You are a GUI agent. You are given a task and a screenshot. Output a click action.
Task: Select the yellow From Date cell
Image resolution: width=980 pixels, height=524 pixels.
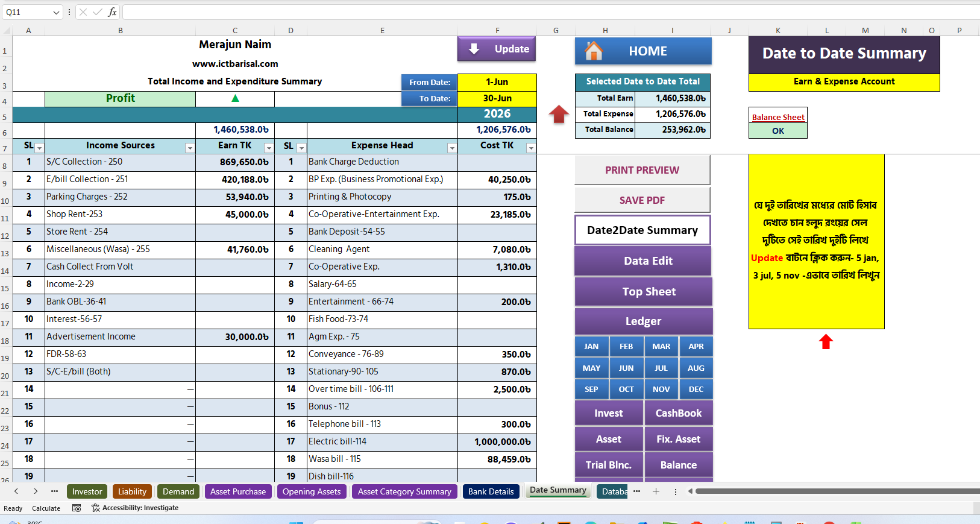pyautogui.click(x=497, y=82)
